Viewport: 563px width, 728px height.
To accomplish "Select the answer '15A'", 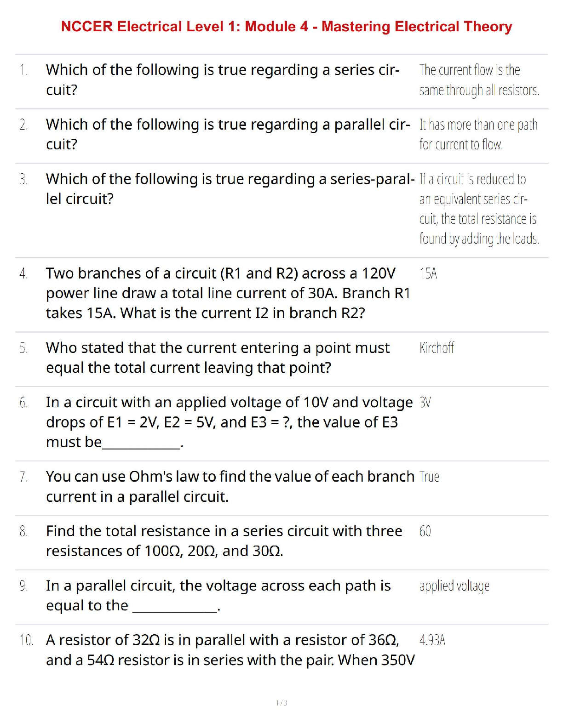I will click(428, 273).
